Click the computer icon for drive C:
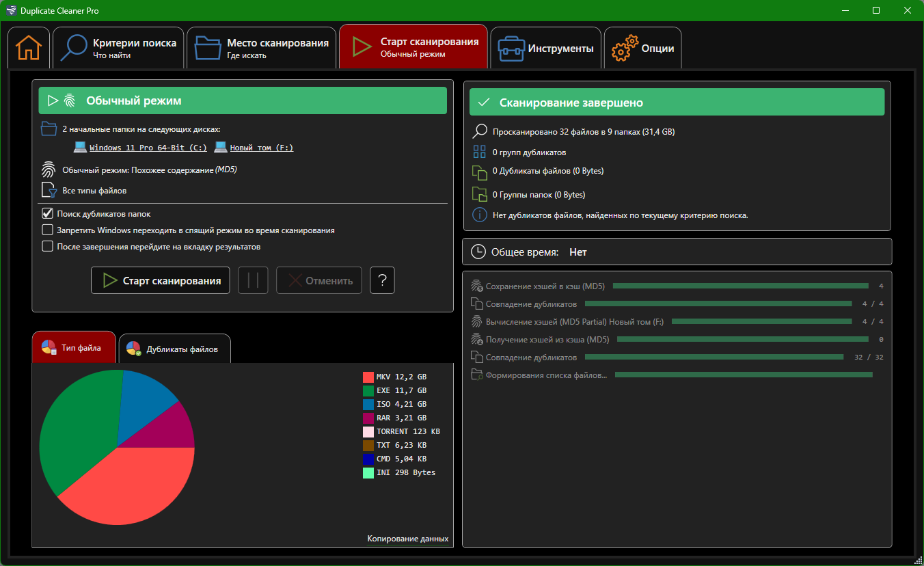The height and width of the screenshot is (566, 924). 81,147
